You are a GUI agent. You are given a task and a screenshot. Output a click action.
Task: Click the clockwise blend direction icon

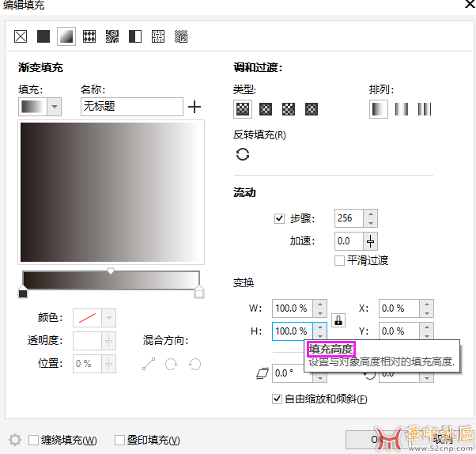[172, 364]
